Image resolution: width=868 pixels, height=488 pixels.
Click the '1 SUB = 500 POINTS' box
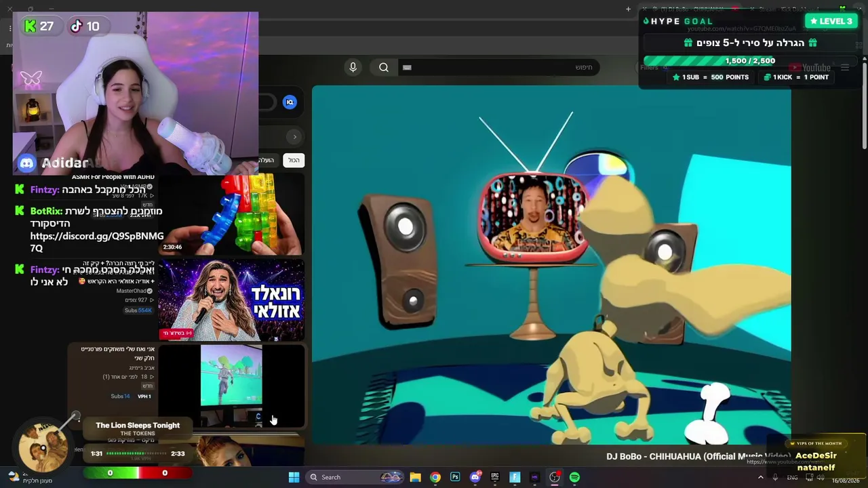[x=711, y=77]
